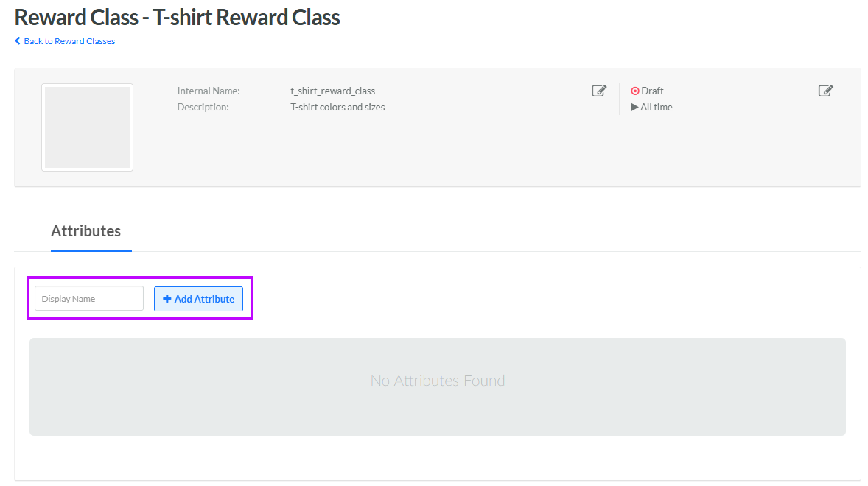Click the Reward Class page heading
Viewport: 868px width, 486px height.
point(177,18)
